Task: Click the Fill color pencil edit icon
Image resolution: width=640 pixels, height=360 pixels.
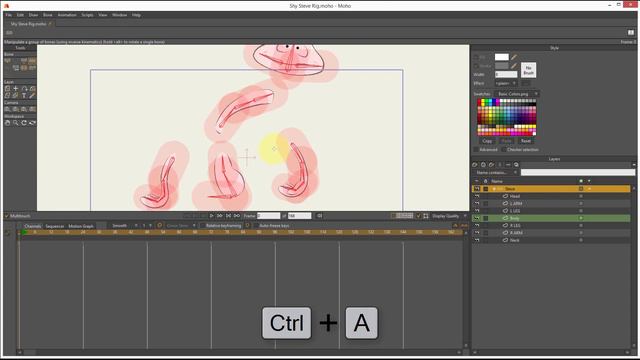Action: [514, 57]
